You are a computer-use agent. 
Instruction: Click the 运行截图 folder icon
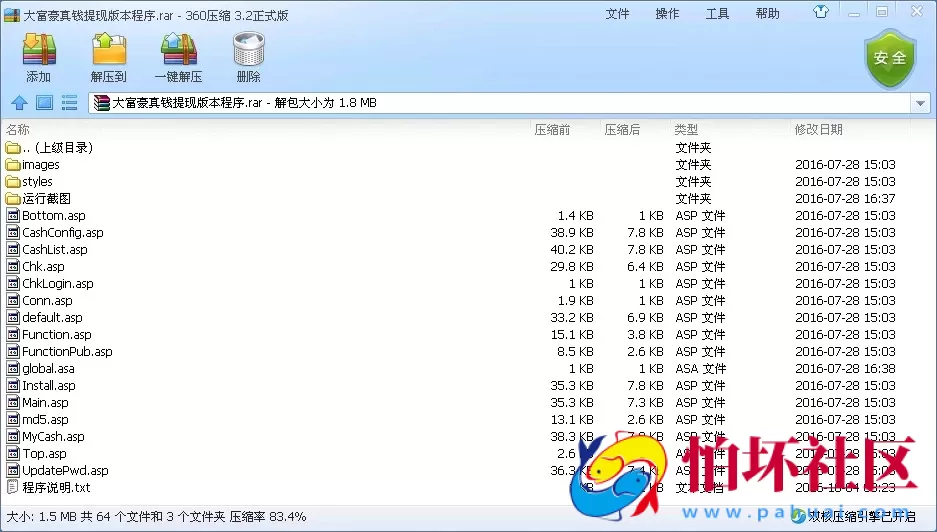[13, 198]
